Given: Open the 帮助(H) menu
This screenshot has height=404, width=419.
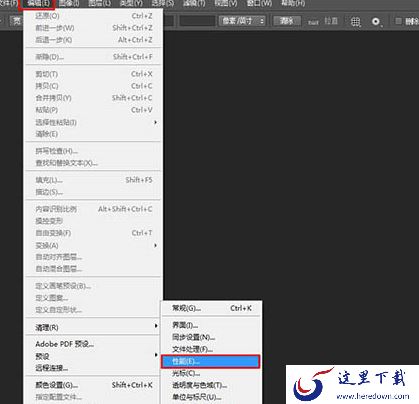Looking at the screenshot, I should click(293, 4).
